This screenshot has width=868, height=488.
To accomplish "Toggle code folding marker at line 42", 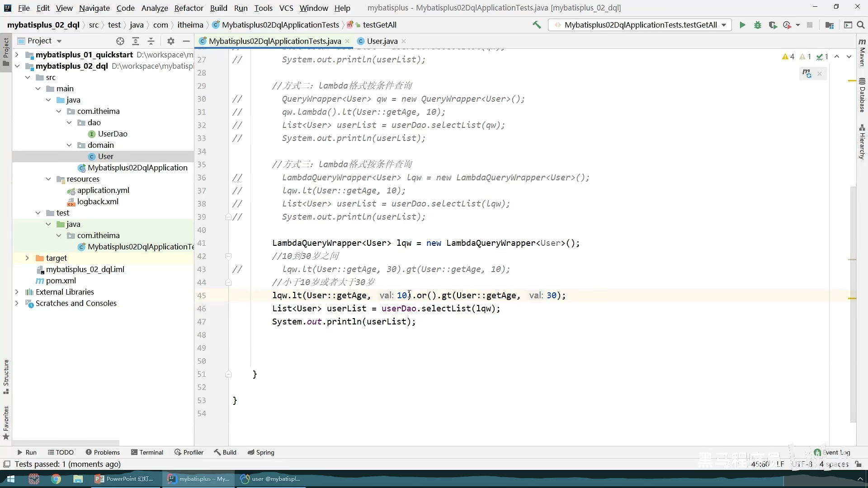I will click(228, 256).
